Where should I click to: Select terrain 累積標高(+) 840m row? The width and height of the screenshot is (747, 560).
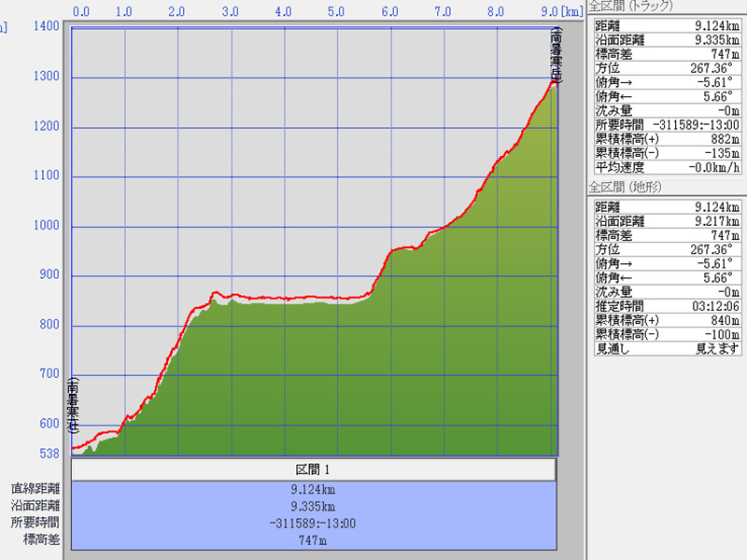click(667, 320)
